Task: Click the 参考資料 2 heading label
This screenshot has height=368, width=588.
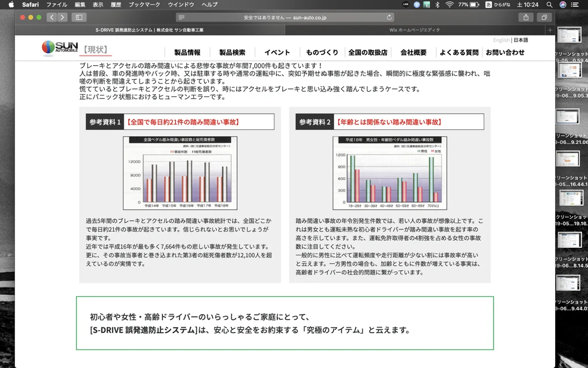Action: pos(315,122)
